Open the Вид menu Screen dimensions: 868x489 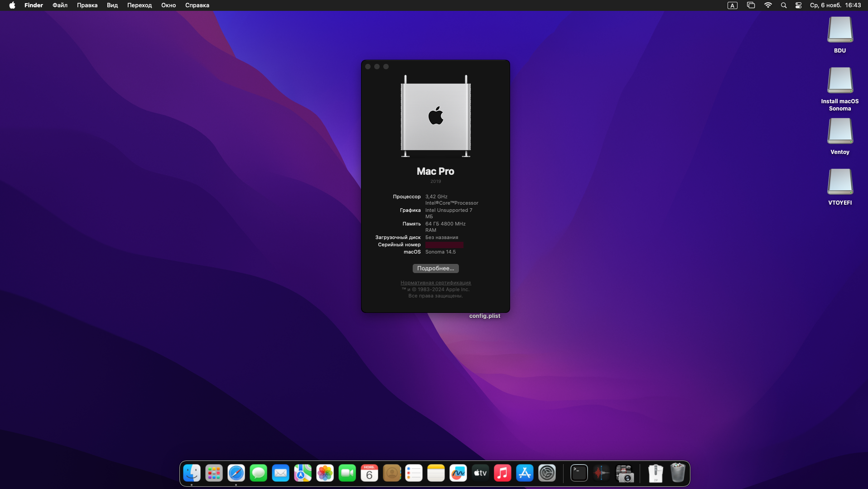112,5
